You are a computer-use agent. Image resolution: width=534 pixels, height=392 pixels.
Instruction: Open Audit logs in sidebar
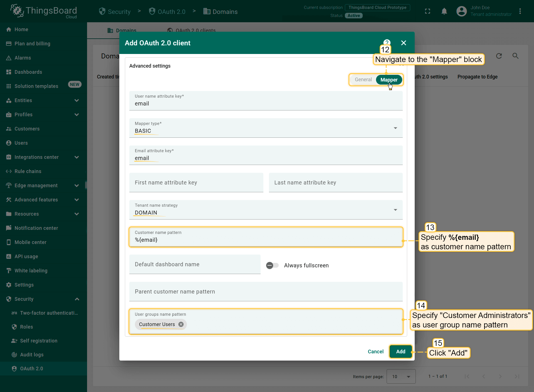(32, 354)
